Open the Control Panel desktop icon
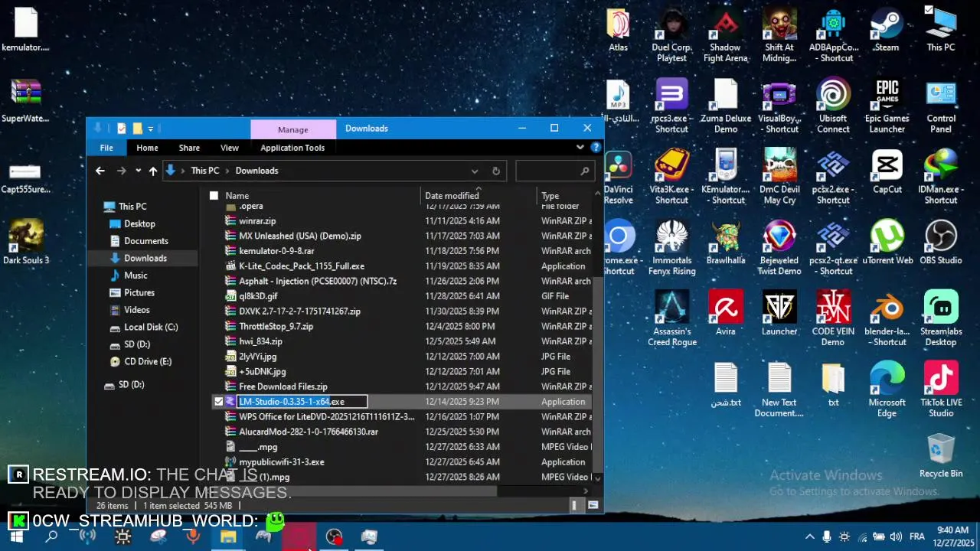 tap(940, 107)
